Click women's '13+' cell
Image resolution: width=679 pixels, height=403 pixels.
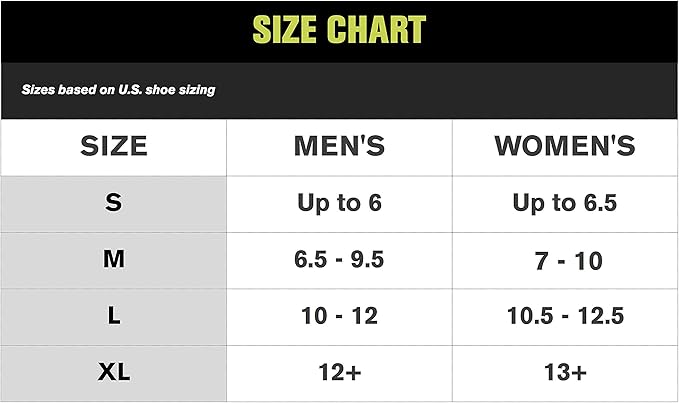565,373
